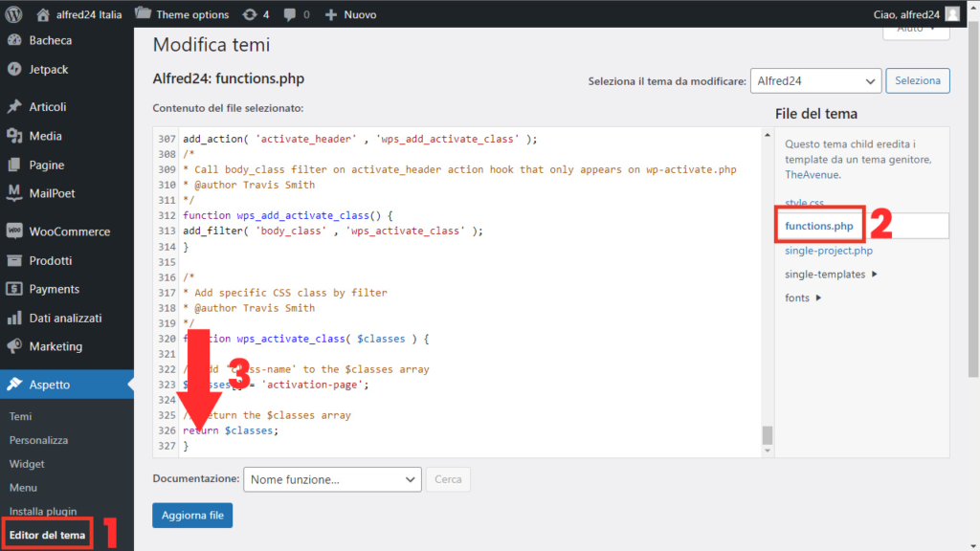Open the Nome funzione documentation dropdown
Screen dimensions: 980x551
(332, 479)
